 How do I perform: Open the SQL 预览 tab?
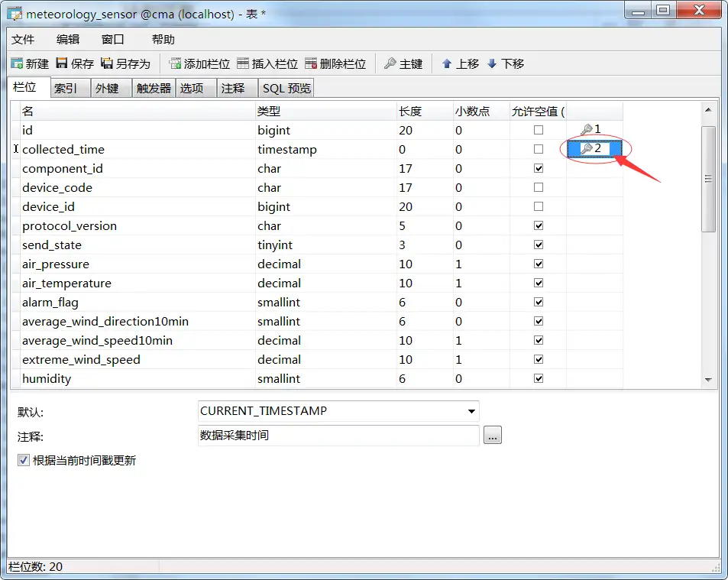[286, 89]
